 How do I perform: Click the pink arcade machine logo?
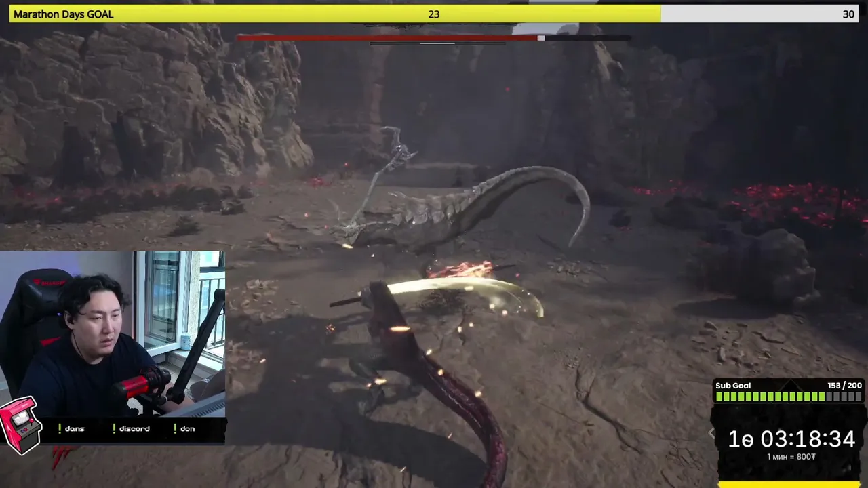tap(20, 425)
